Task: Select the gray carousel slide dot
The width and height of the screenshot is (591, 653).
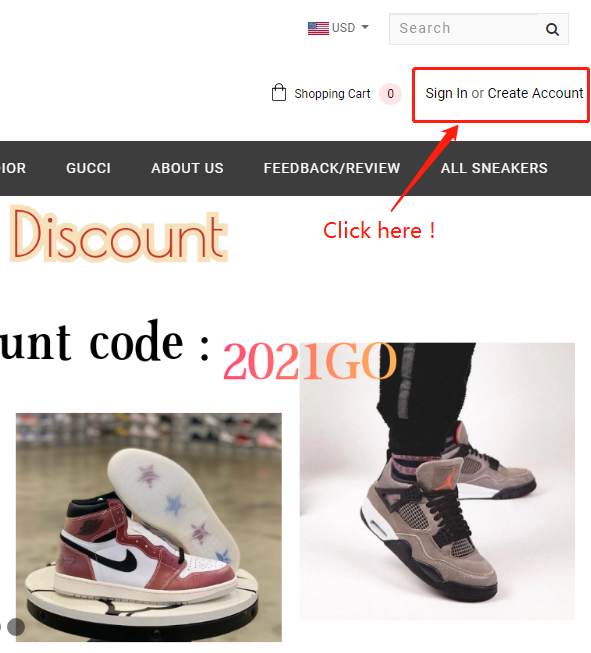Action: tap(16, 627)
